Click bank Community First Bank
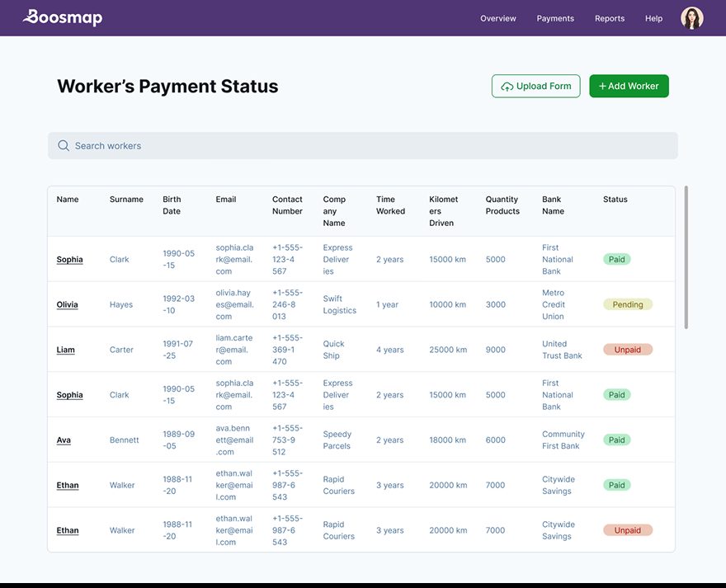 [x=563, y=440]
